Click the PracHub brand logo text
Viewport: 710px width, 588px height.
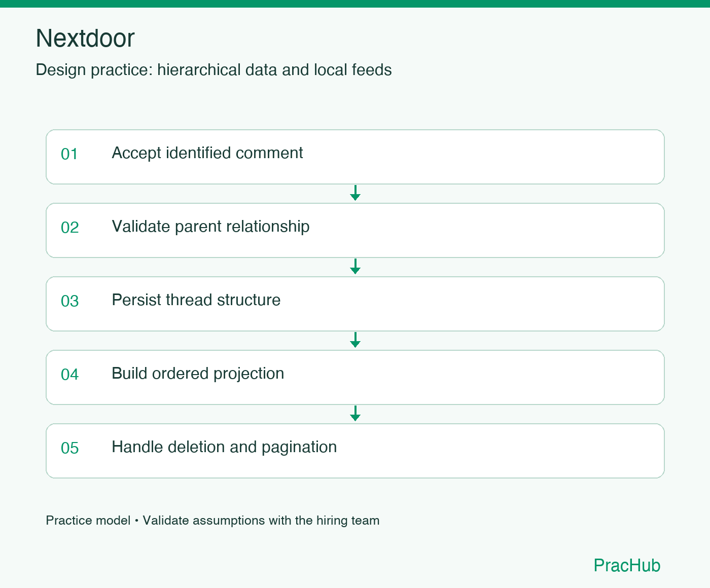point(627,565)
